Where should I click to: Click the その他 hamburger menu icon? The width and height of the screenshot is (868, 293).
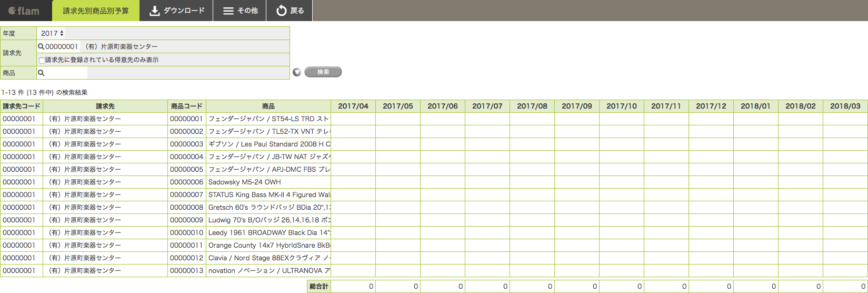(x=228, y=11)
